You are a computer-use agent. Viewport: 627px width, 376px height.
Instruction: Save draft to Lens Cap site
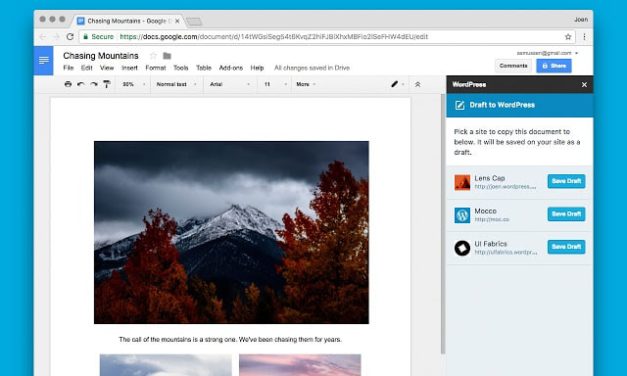[566, 181]
